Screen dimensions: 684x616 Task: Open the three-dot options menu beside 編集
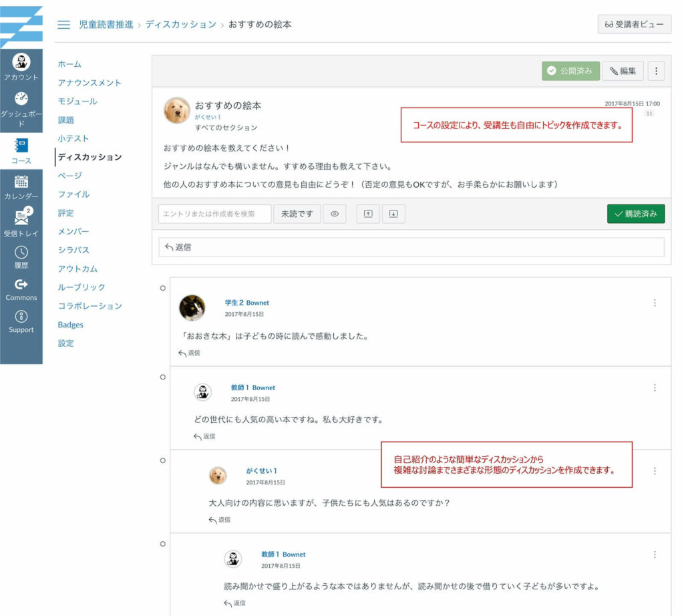[656, 71]
